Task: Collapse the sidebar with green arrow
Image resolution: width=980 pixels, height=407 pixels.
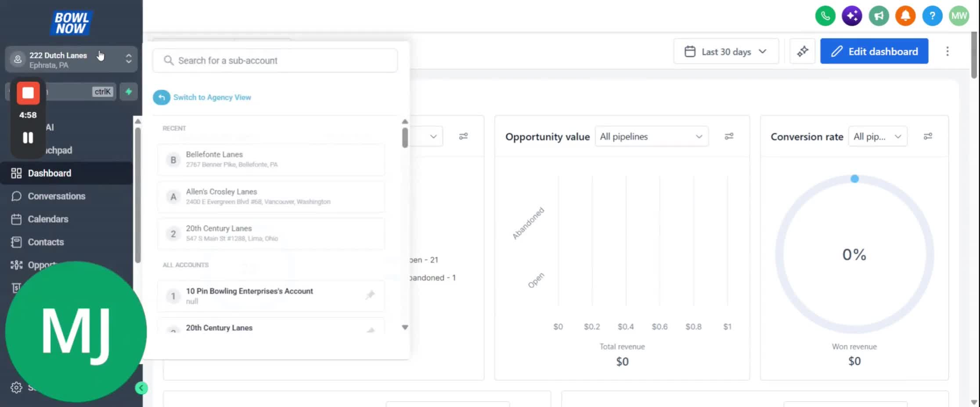Action: tap(141, 388)
